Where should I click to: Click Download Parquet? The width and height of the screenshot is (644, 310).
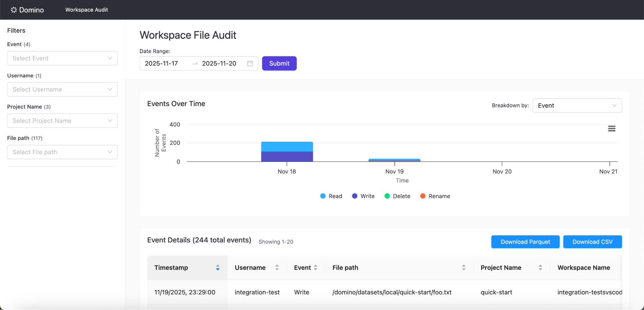click(x=525, y=242)
